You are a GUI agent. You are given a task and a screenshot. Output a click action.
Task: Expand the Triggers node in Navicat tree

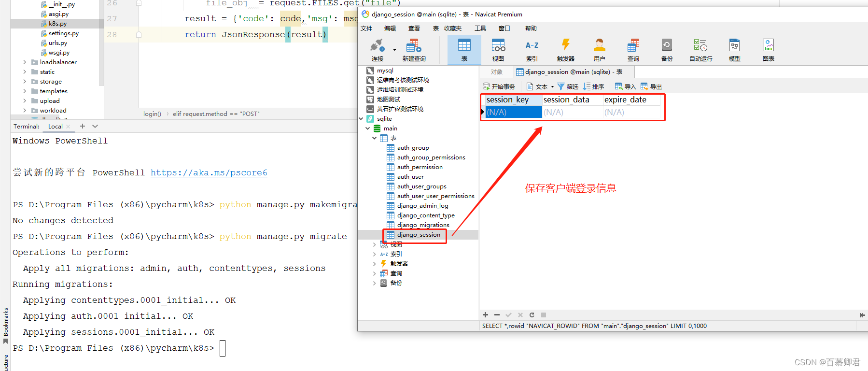coord(375,264)
